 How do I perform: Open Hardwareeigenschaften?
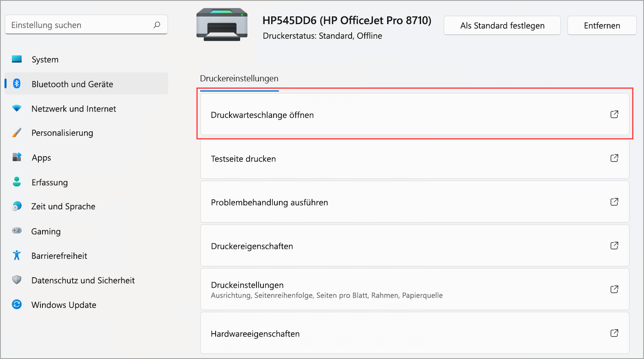click(x=414, y=333)
